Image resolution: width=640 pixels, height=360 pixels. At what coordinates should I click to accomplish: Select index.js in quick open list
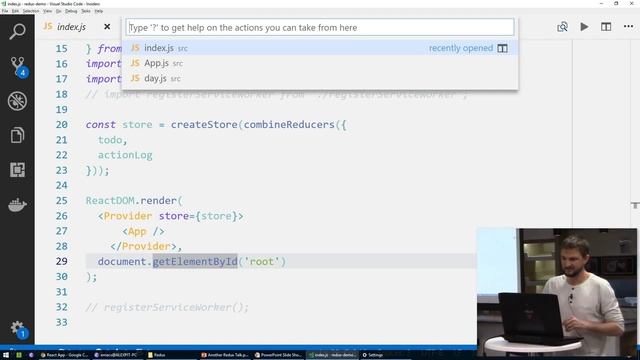point(320,48)
